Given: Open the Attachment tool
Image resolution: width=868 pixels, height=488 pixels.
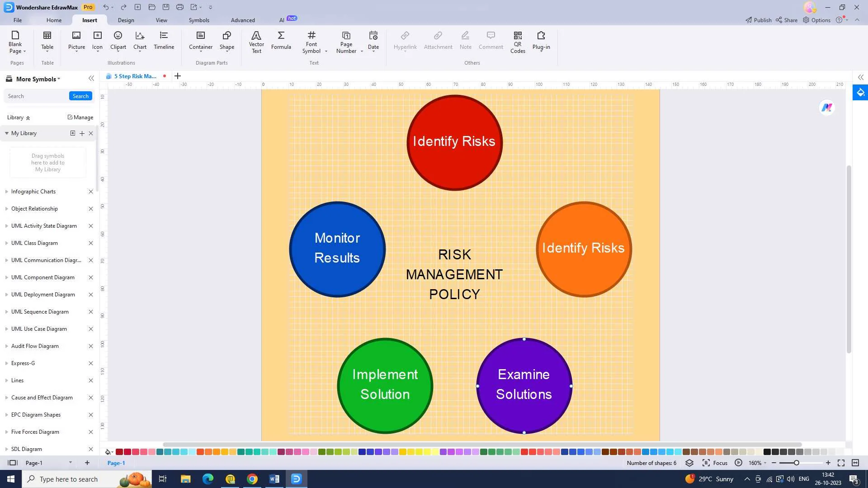Looking at the screenshot, I should point(439,40).
